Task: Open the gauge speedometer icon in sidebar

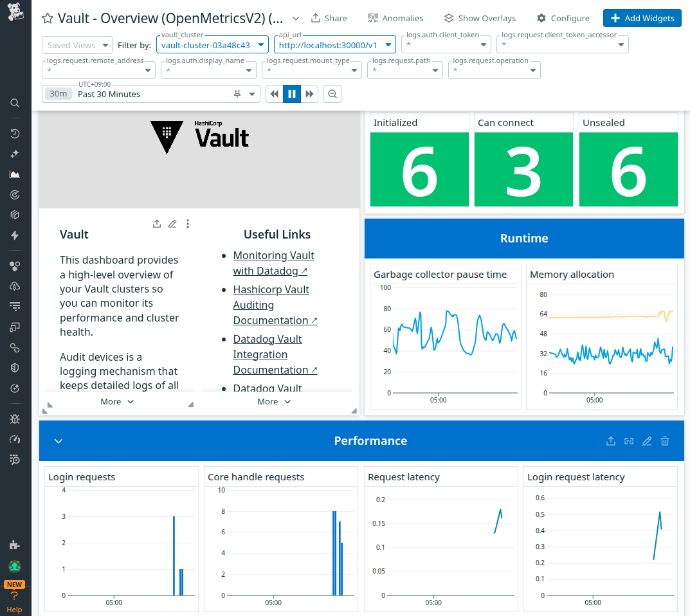Action: pyautogui.click(x=15, y=439)
